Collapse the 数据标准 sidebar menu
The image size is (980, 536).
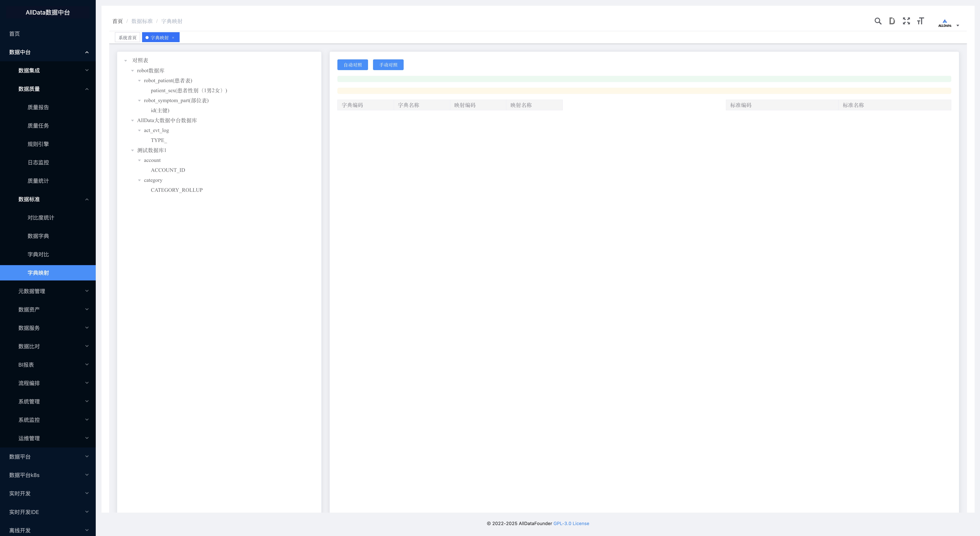pos(48,199)
